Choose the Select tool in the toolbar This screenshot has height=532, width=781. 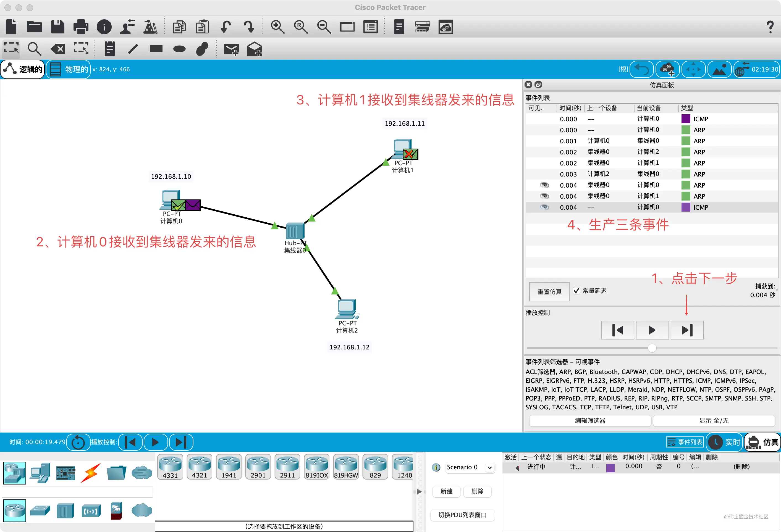coord(11,49)
